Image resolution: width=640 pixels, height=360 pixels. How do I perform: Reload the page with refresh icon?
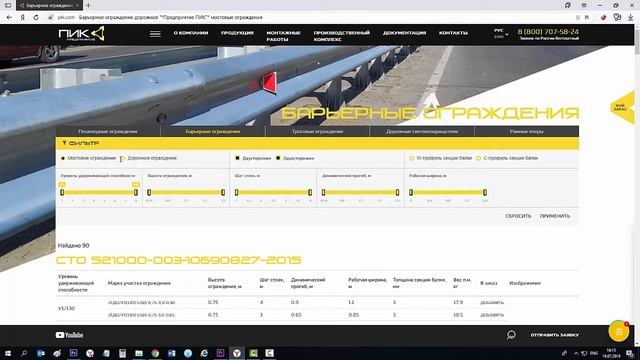[x=36, y=18]
